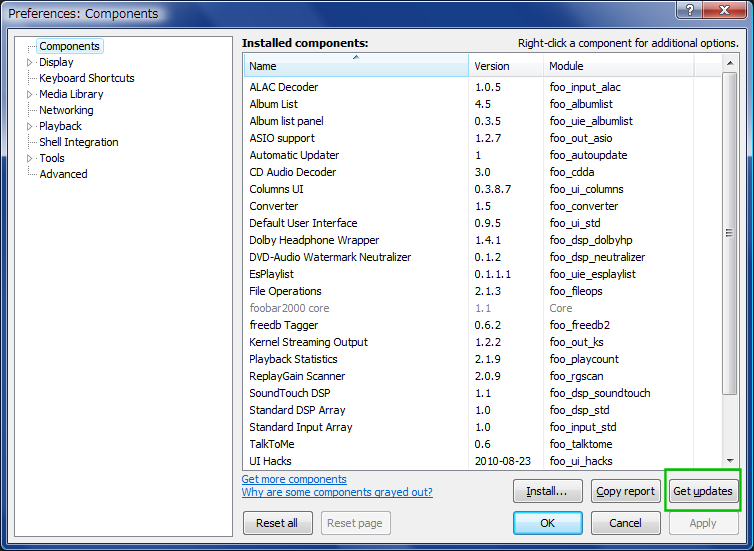
Task: Click version 2010-08-23 cell
Action: click(503, 461)
